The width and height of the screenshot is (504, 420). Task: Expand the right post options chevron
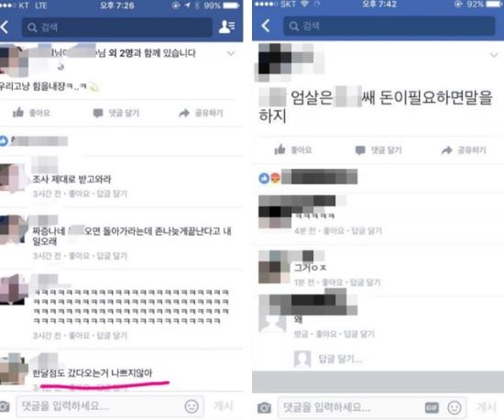[494, 55]
